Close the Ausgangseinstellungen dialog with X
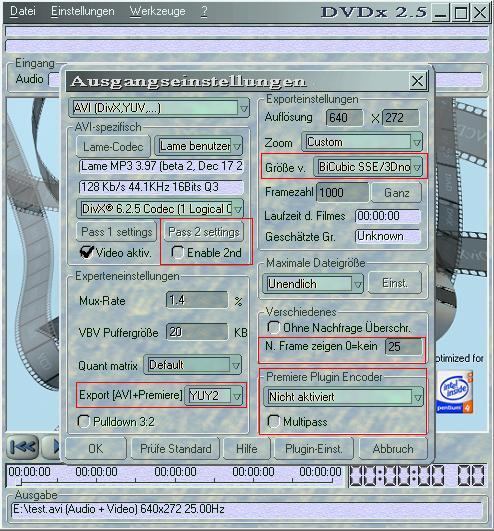494x531 pixels. coord(417,81)
